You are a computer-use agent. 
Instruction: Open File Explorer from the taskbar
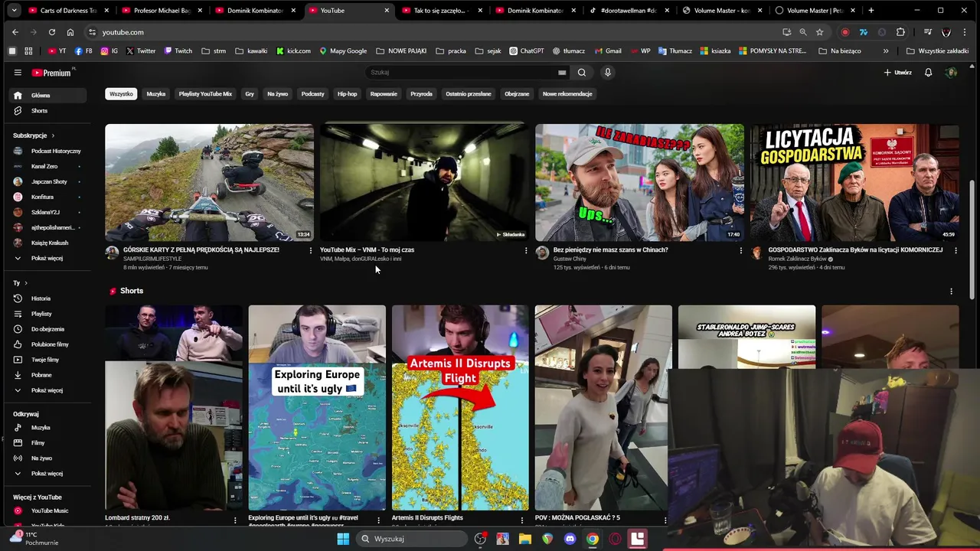[x=524, y=539]
